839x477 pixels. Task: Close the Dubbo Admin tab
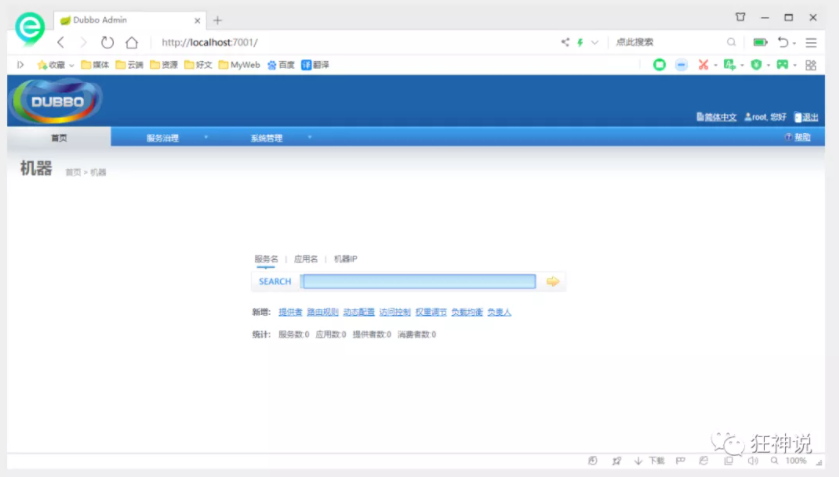click(197, 20)
